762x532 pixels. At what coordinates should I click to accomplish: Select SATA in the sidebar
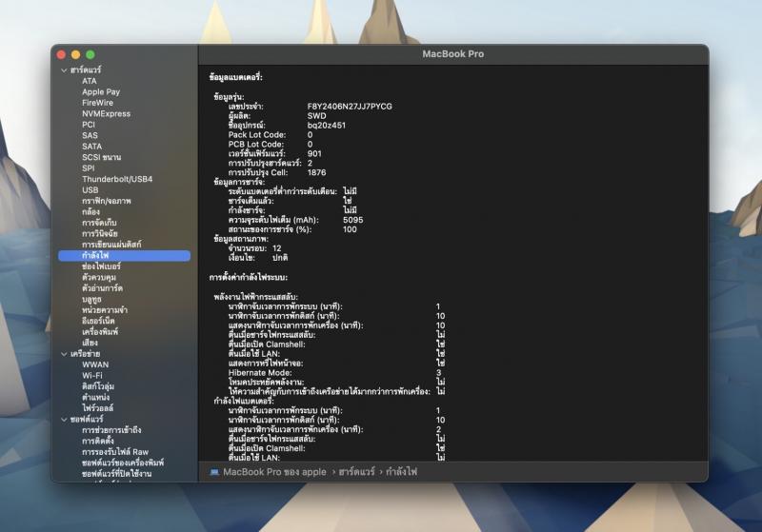[x=91, y=147]
